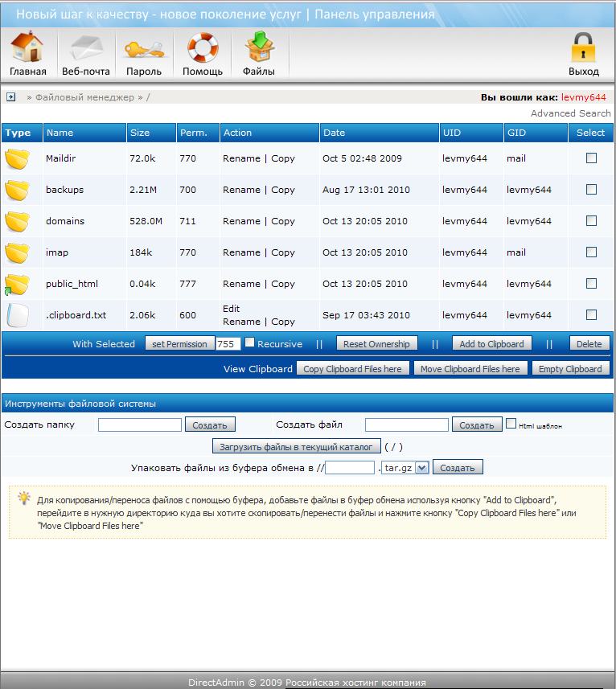616x689 pixels.
Task: Click the levmy644 username in header
Action: click(584, 97)
